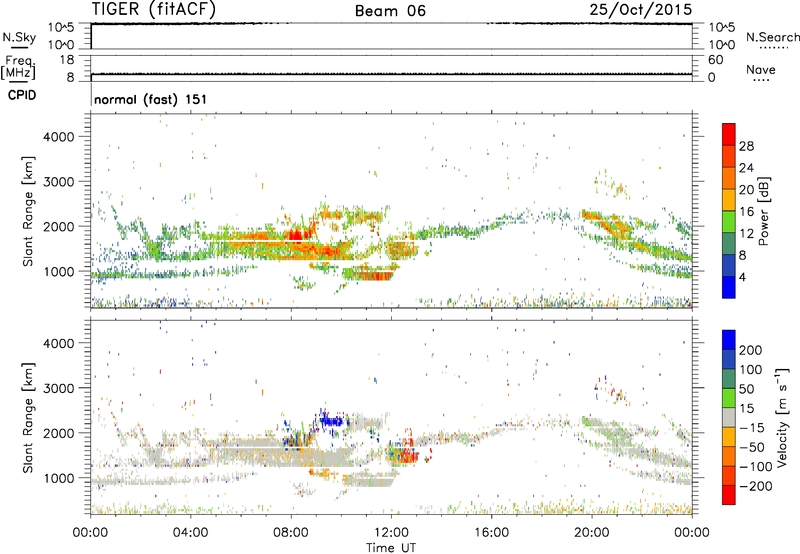This screenshot has height=554, width=800.
Task: Select the 3000 tick in the velocity panel
Action: point(59,388)
